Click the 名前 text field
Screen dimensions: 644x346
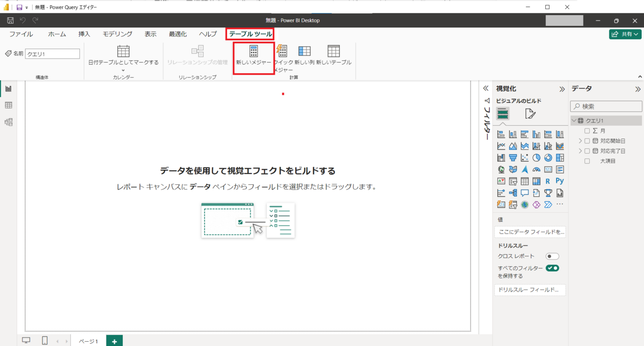pyautogui.click(x=53, y=54)
